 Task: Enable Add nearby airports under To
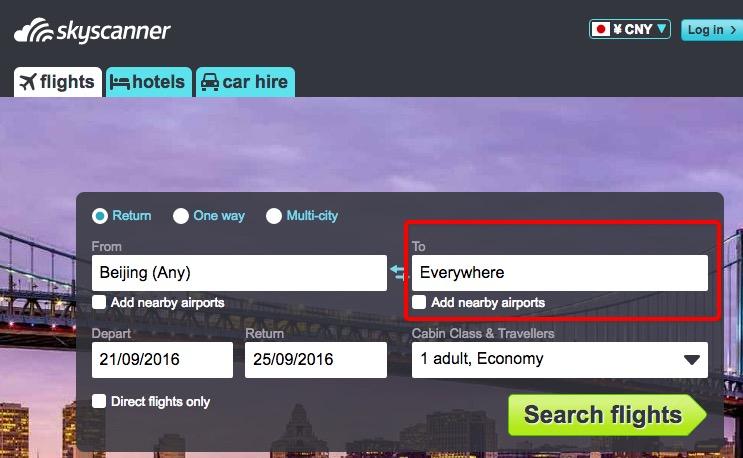coord(419,302)
